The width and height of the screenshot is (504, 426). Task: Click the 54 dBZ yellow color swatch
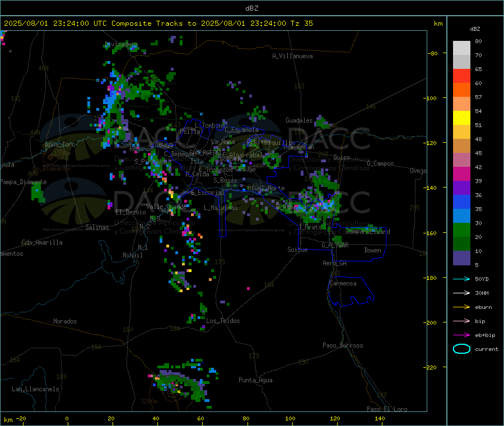coord(461,118)
